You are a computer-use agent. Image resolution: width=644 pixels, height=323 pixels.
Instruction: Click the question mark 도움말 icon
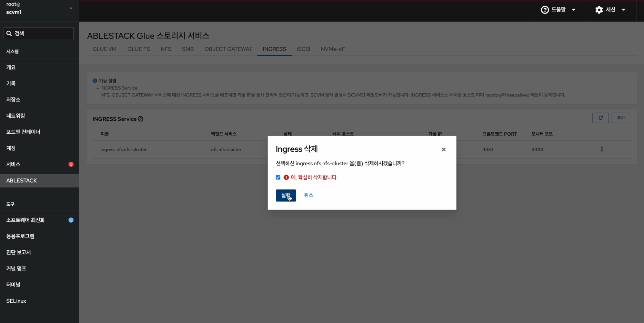545,10
